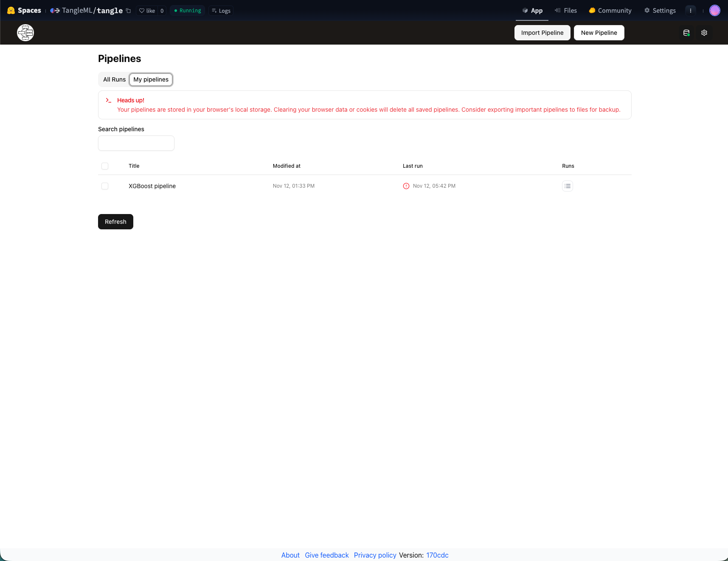Screen dimensions: 728x561
Task: Select the My pipelines tab
Action: [x=151, y=79]
